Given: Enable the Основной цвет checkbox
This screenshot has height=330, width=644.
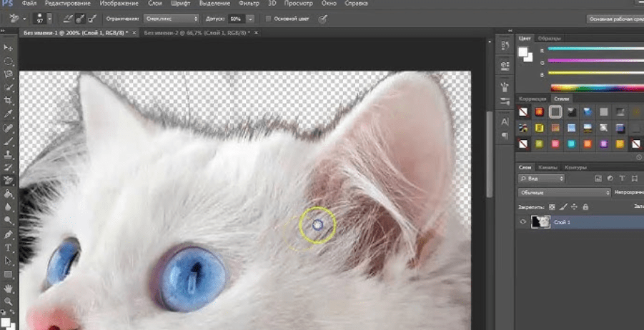Looking at the screenshot, I should pos(269,19).
